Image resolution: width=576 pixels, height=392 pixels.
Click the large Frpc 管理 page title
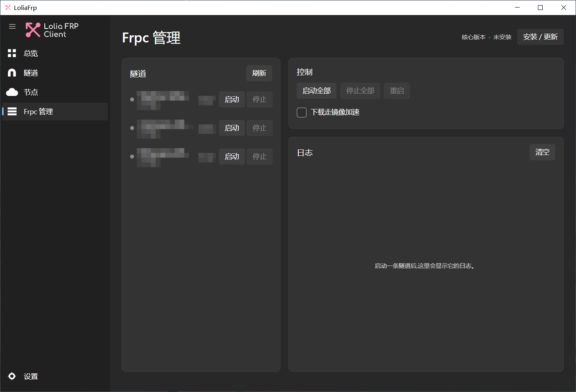(x=151, y=38)
